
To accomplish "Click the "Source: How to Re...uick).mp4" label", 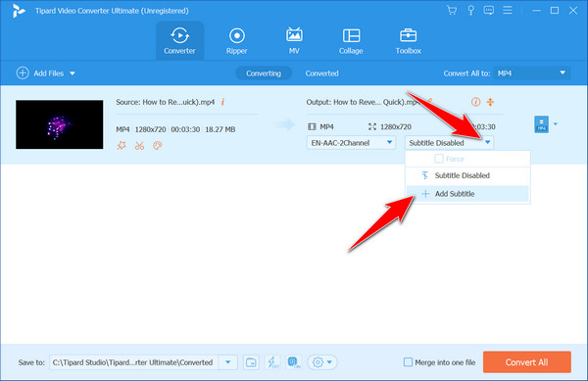I will [x=165, y=102].
